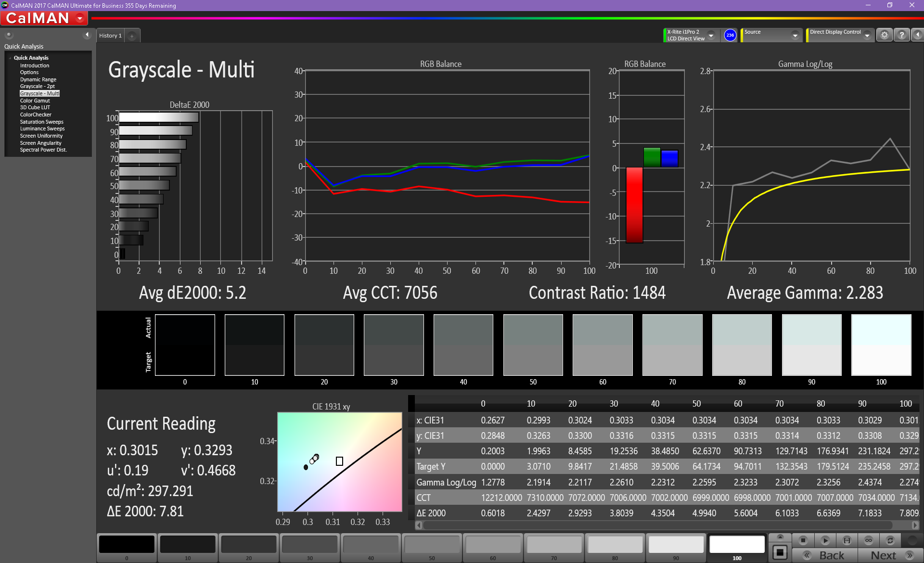Screen dimensions: 924x563
Task: Collapse the left Quick Analysis panel
Action: (x=87, y=35)
